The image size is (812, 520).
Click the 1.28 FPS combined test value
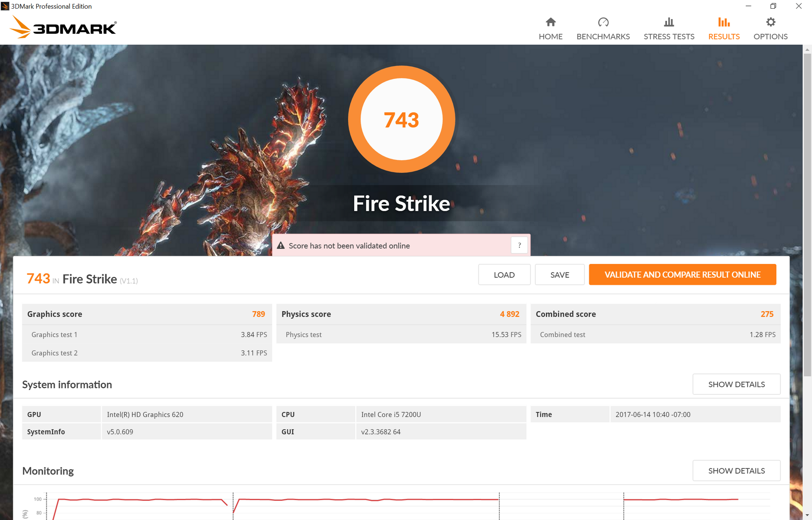(x=762, y=335)
